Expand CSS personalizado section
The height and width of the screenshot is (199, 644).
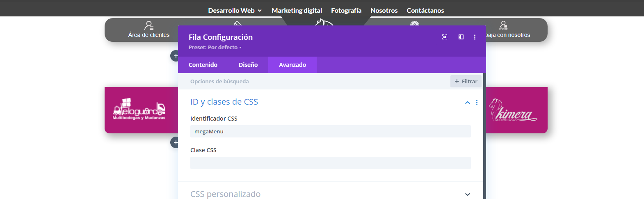tap(468, 194)
